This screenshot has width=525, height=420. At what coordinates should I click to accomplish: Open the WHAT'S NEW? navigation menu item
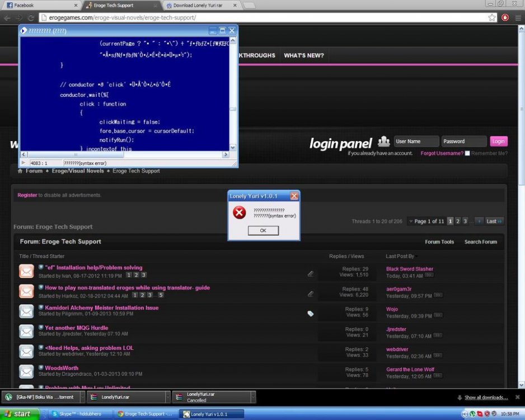(x=303, y=55)
